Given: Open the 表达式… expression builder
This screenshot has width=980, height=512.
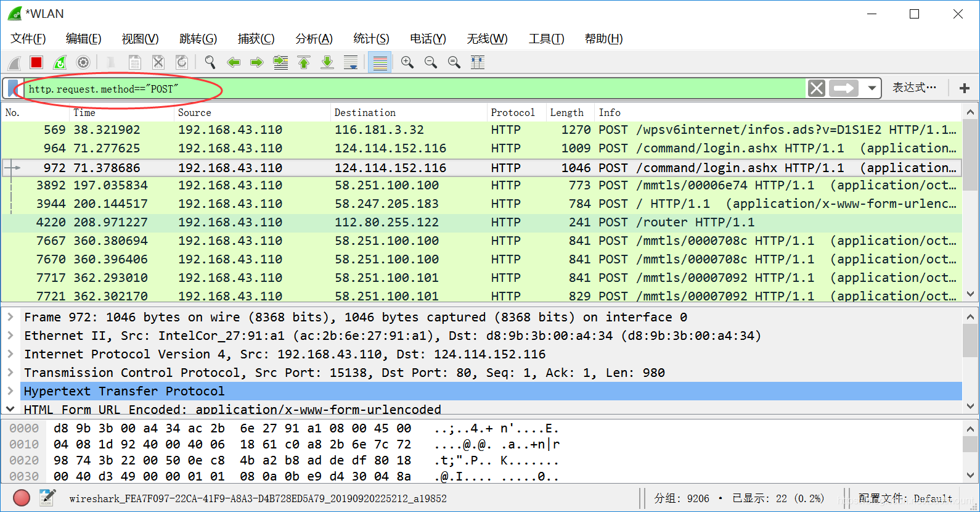Looking at the screenshot, I should (915, 88).
